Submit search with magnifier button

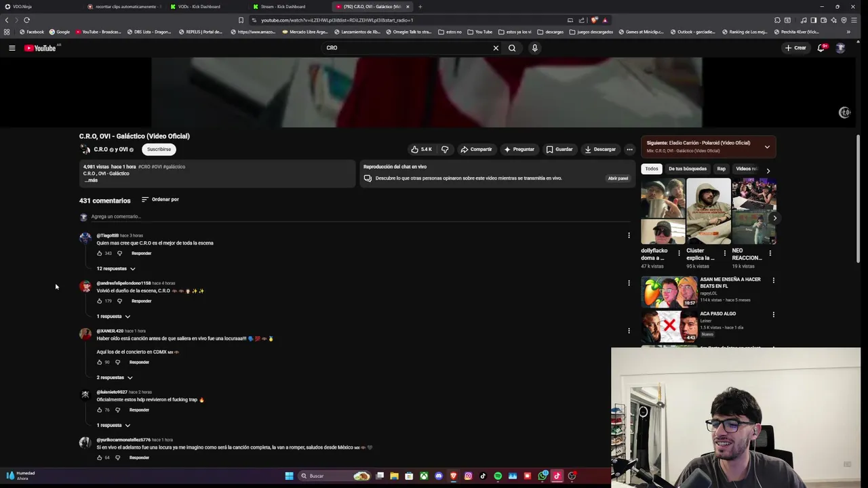(x=512, y=48)
